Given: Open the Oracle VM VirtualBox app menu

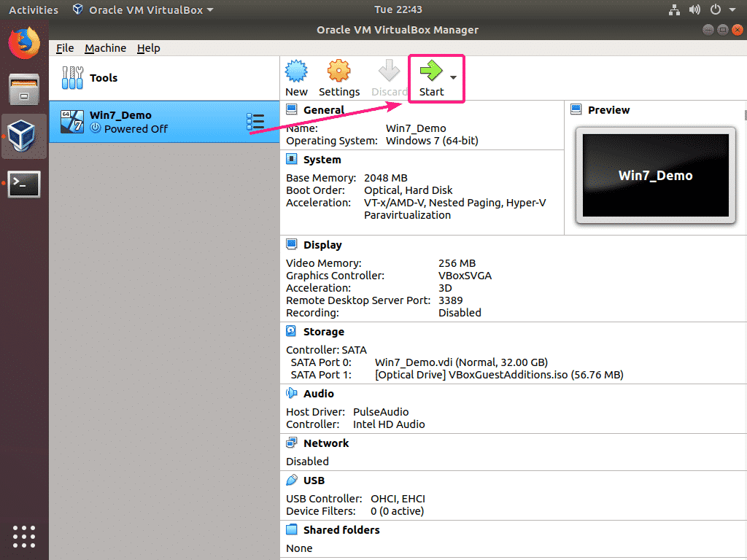Looking at the screenshot, I should coord(142,10).
